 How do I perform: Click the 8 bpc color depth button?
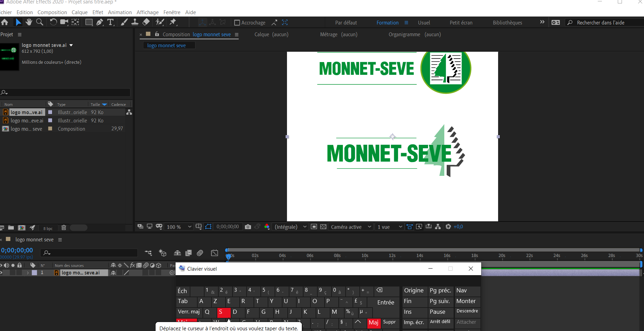point(48,228)
